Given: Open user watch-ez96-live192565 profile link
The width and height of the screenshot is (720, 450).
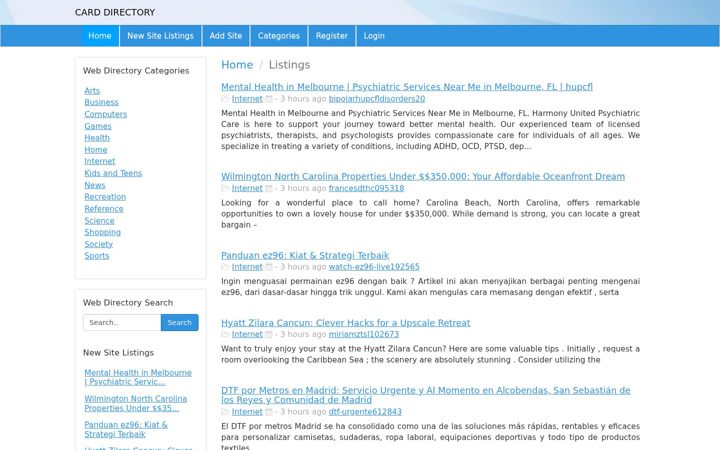Looking at the screenshot, I should coord(374,267).
